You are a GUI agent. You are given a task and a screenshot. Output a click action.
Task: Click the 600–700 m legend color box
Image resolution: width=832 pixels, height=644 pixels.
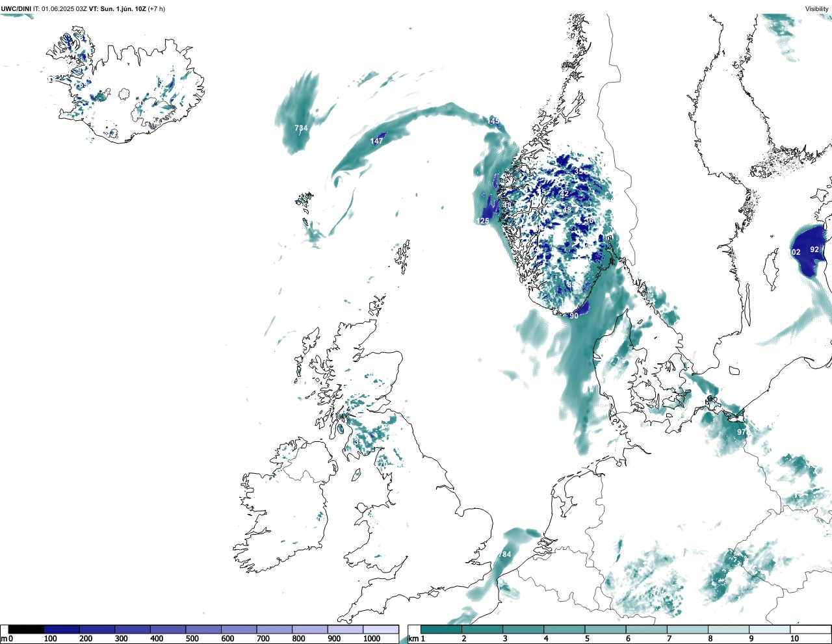click(x=239, y=629)
